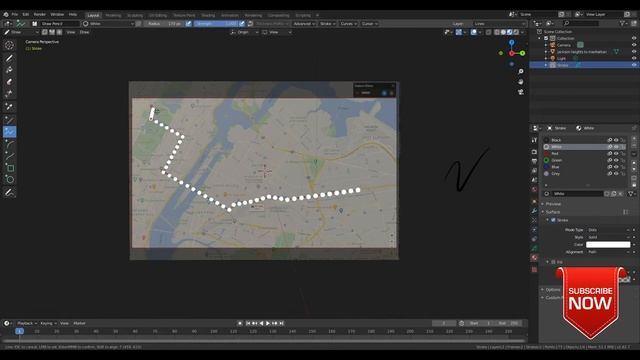The width and height of the screenshot is (640, 360).
Task: Select the Cutter tool
Action: (x=9, y=107)
